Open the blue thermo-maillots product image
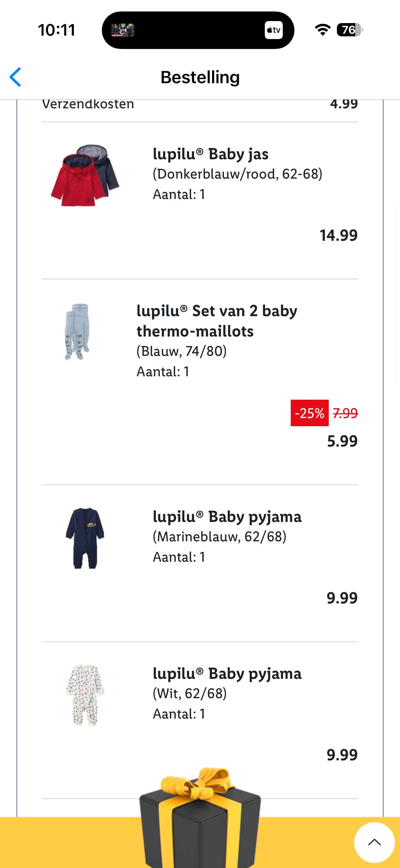Viewport: 400px width, 868px height. coord(77,332)
